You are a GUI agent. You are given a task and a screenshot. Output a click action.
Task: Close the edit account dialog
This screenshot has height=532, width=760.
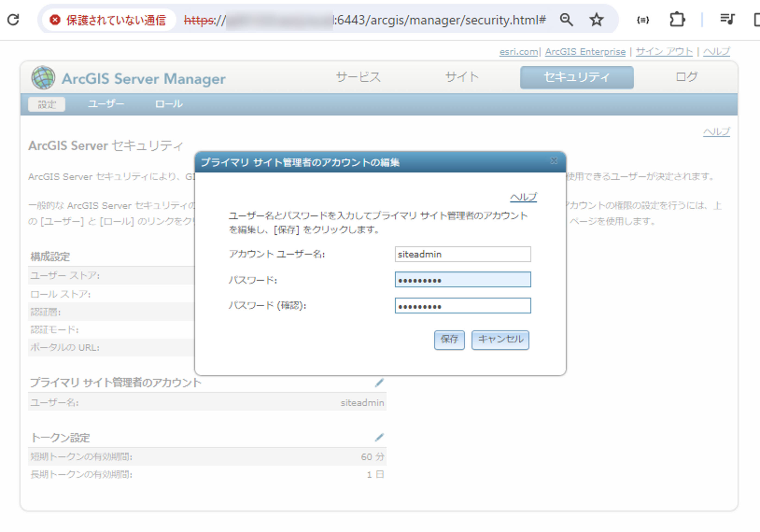554,161
